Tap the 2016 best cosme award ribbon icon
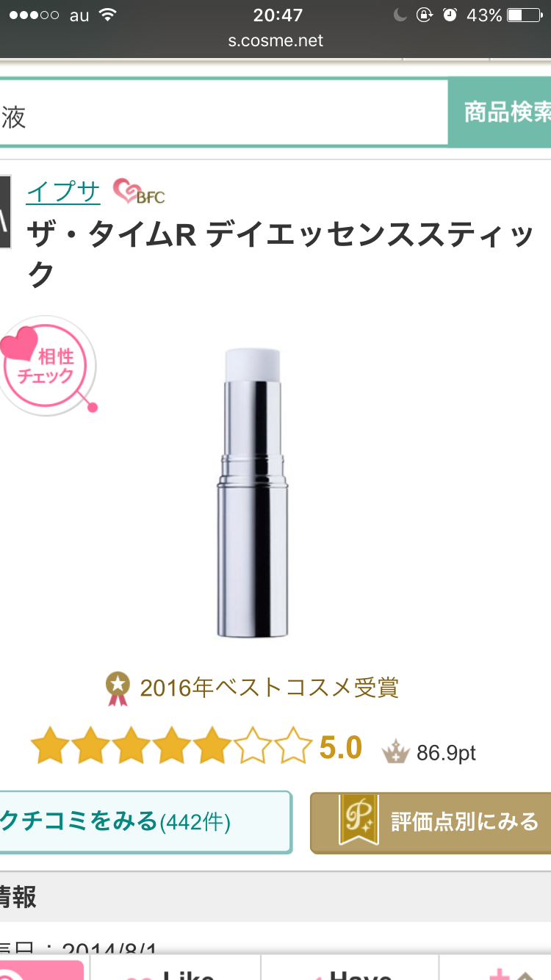 (x=118, y=688)
